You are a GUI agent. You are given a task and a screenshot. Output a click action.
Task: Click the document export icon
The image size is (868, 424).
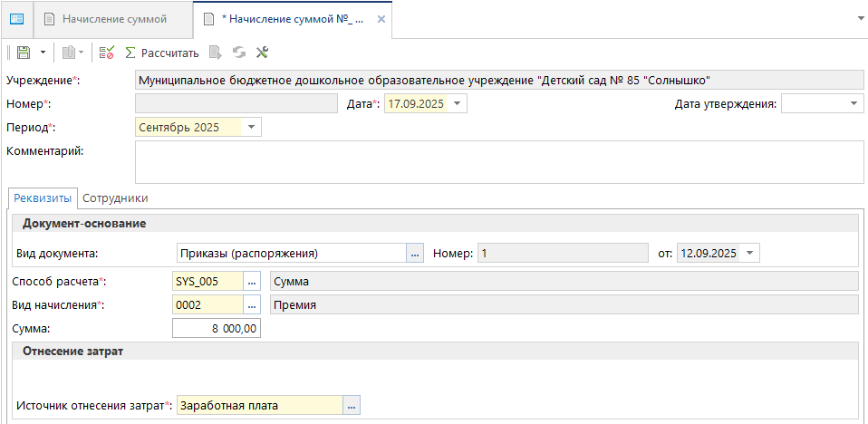(x=215, y=53)
